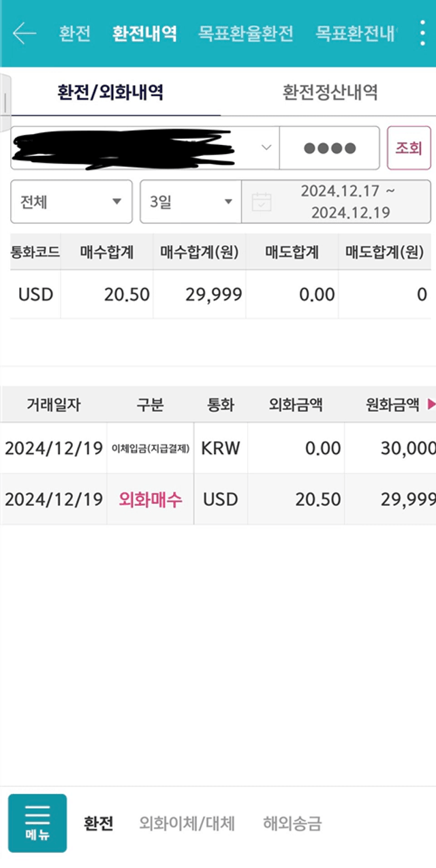Select the 외화매수 USD transaction row

click(x=218, y=499)
